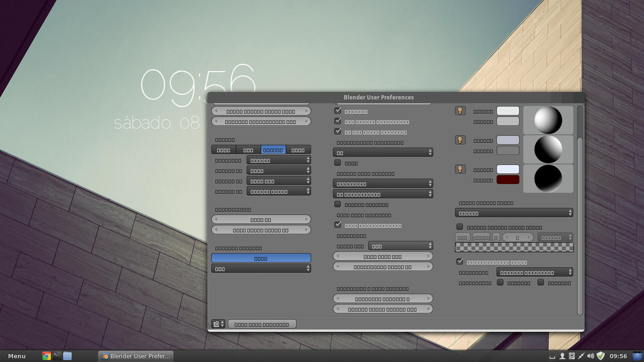
Task: Enable the Translate Tooltips checkbox
Action: [541, 282]
